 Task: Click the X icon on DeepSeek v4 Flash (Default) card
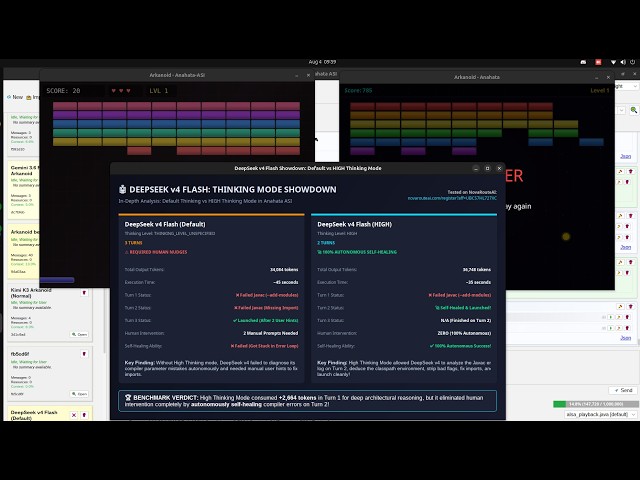coord(74,415)
